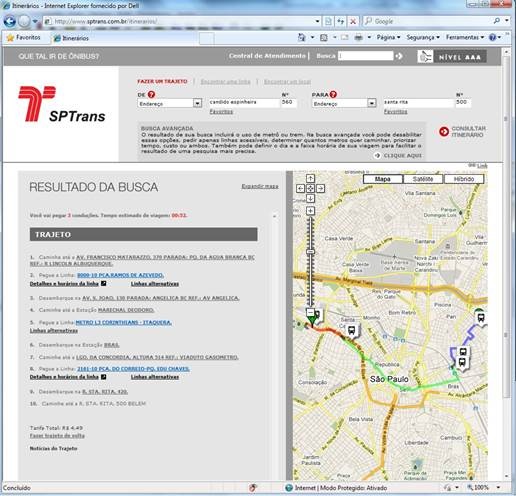Click the destination number field showing 500

point(463,102)
